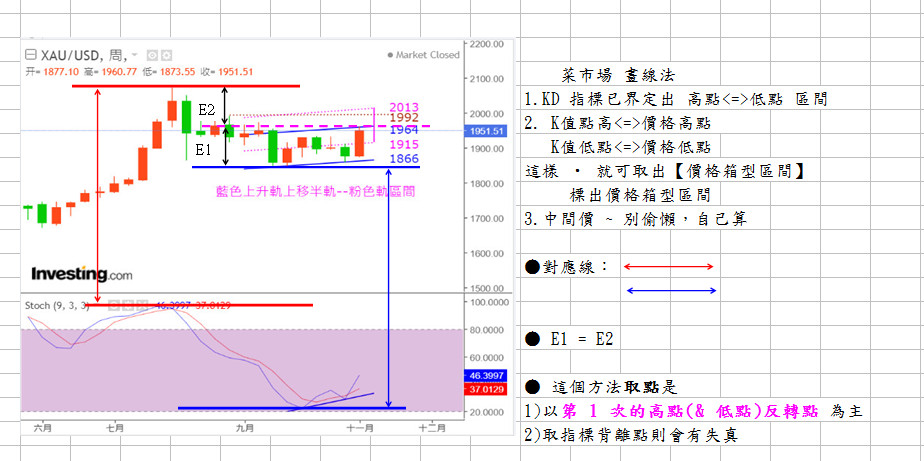The width and height of the screenshot is (924, 461).
Task: Click the 80.0000 stochastic axis label
Action: [x=487, y=330]
